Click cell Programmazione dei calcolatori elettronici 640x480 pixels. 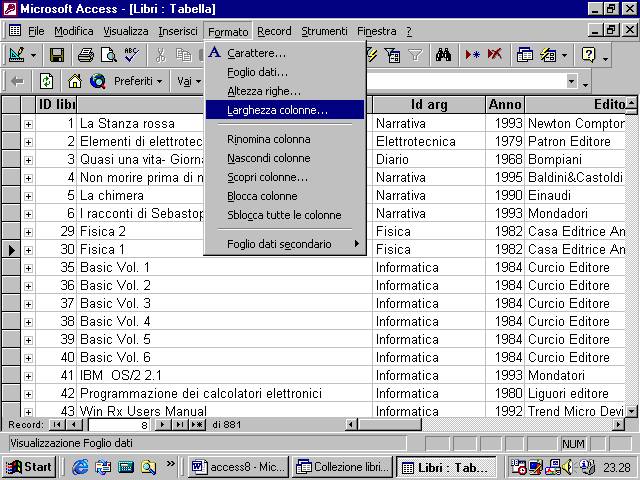tap(224, 393)
